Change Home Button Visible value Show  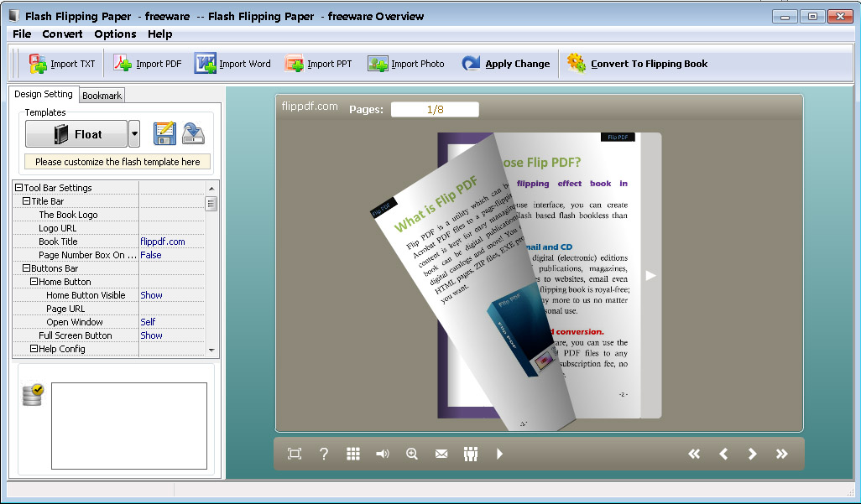172,295
